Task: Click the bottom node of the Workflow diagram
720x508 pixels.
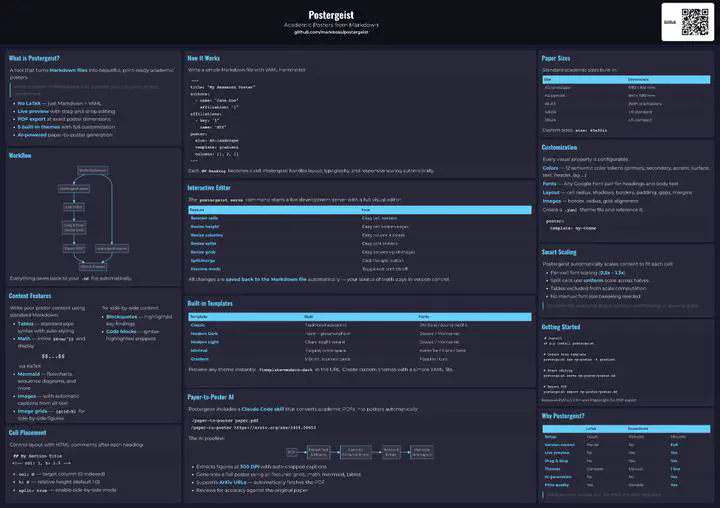Action: [x=92, y=266]
